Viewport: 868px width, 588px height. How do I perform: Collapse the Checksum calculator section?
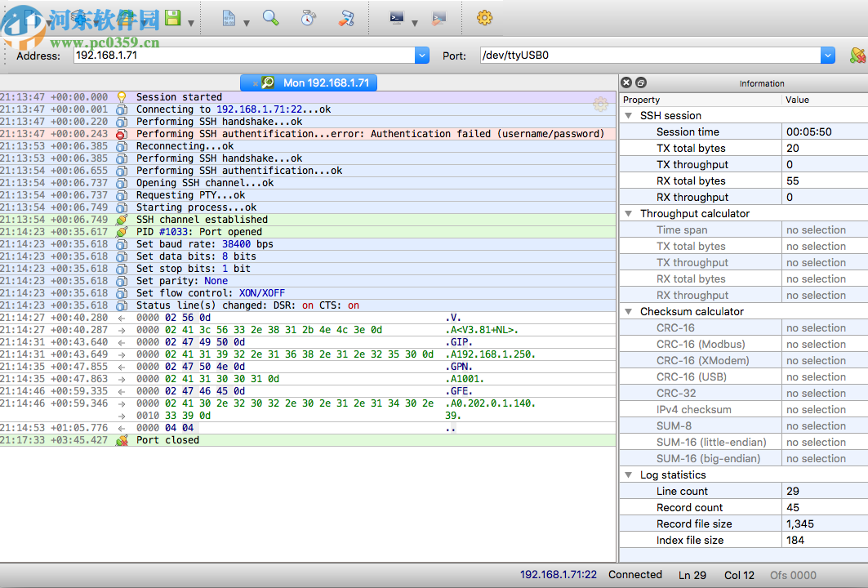click(x=628, y=312)
